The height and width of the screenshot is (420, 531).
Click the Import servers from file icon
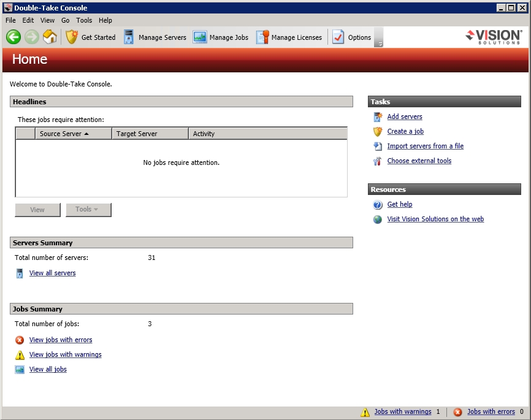378,147
